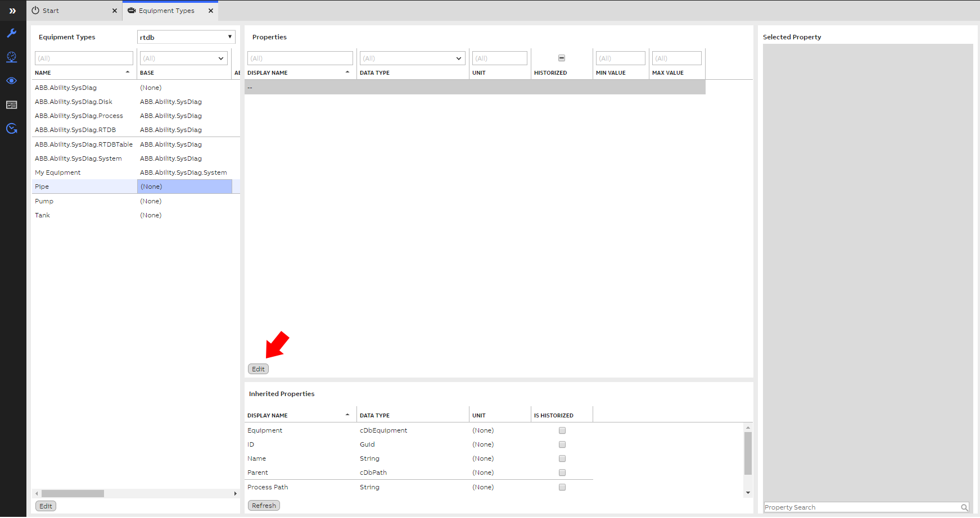Switch to the Equipment Types tab
The height and width of the screenshot is (518, 980).
point(170,11)
